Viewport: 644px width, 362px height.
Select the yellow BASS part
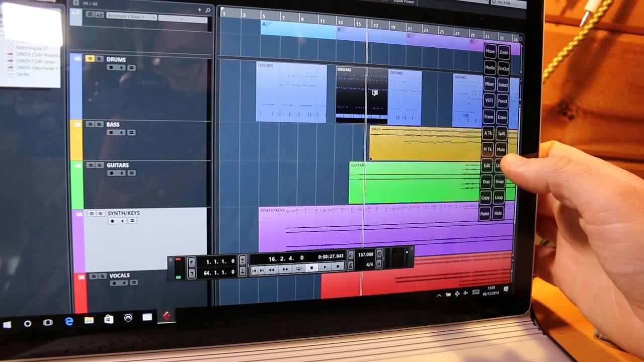coord(443,143)
